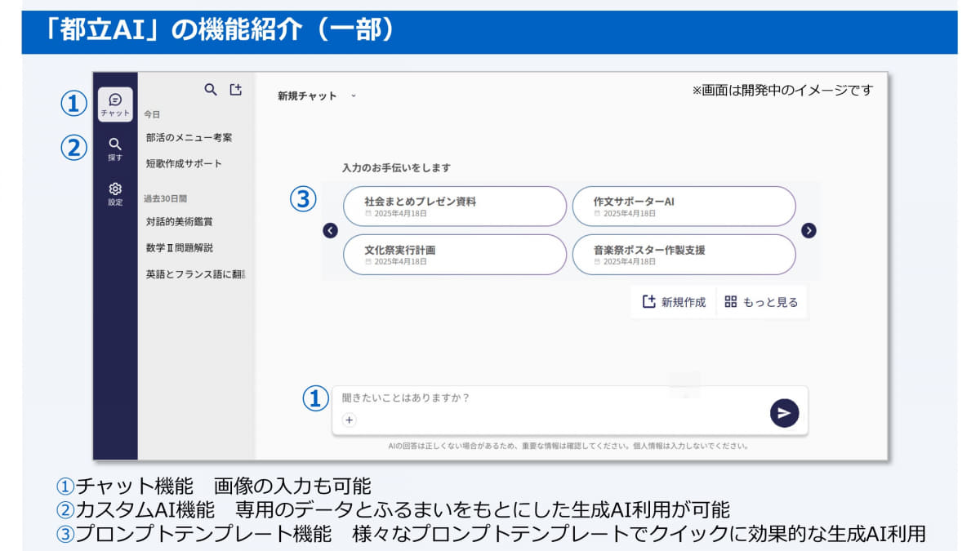
Task: Click the 過去30日間 section label
Action: [x=166, y=198]
